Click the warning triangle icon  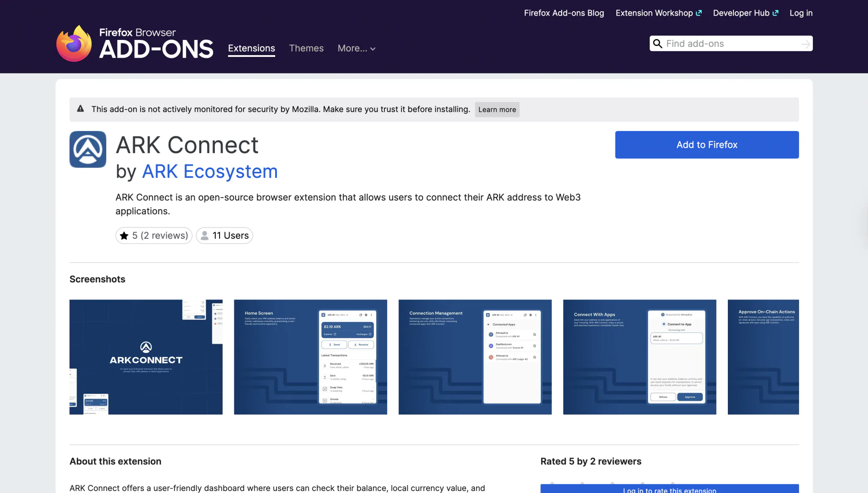(x=80, y=109)
